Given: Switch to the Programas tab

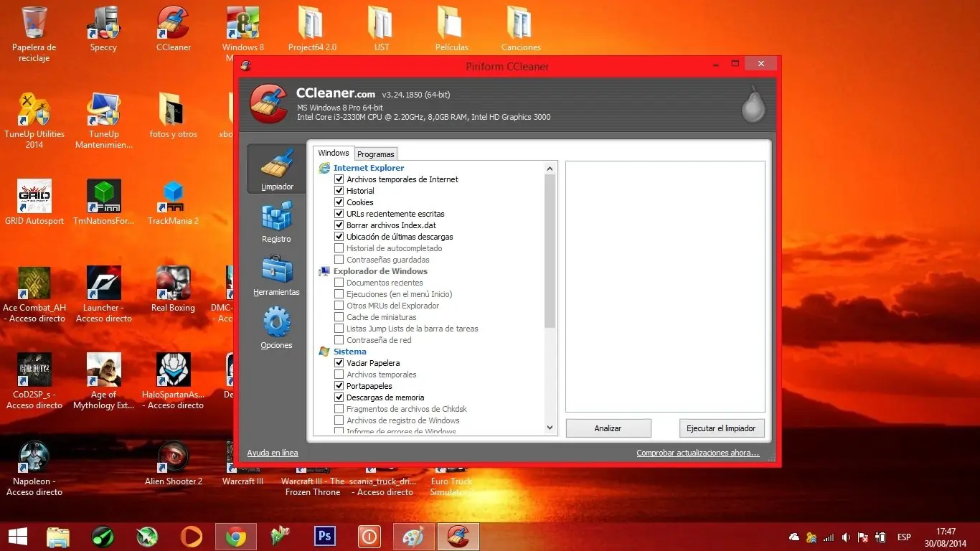Looking at the screenshot, I should (376, 154).
